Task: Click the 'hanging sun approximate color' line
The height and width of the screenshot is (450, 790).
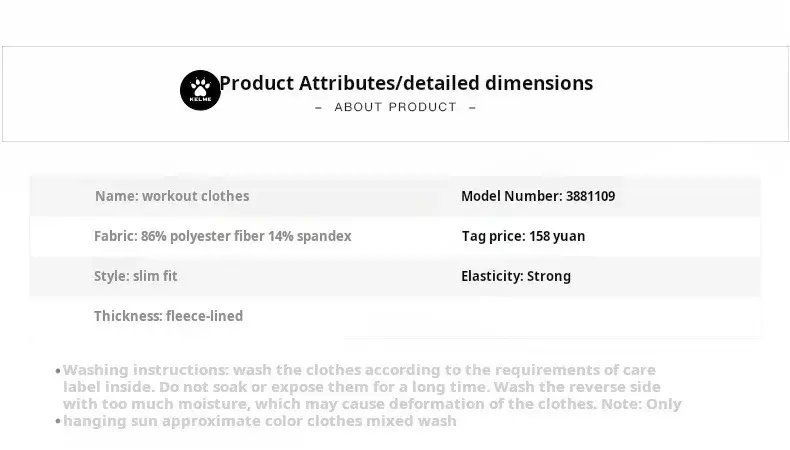Action: [x=260, y=421]
